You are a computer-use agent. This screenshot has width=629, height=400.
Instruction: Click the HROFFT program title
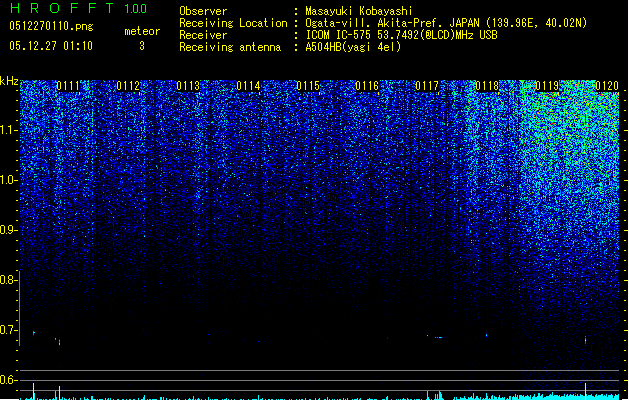click(62, 8)
